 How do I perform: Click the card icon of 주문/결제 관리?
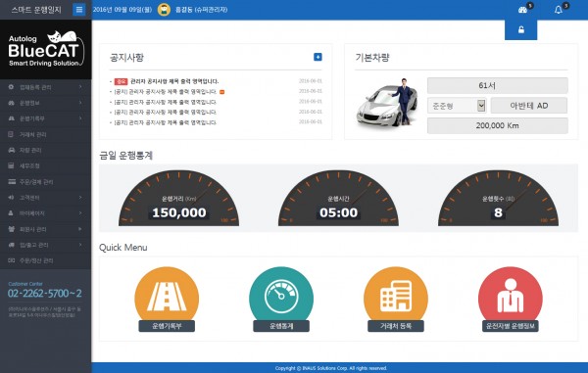click(x=12, y=182)
